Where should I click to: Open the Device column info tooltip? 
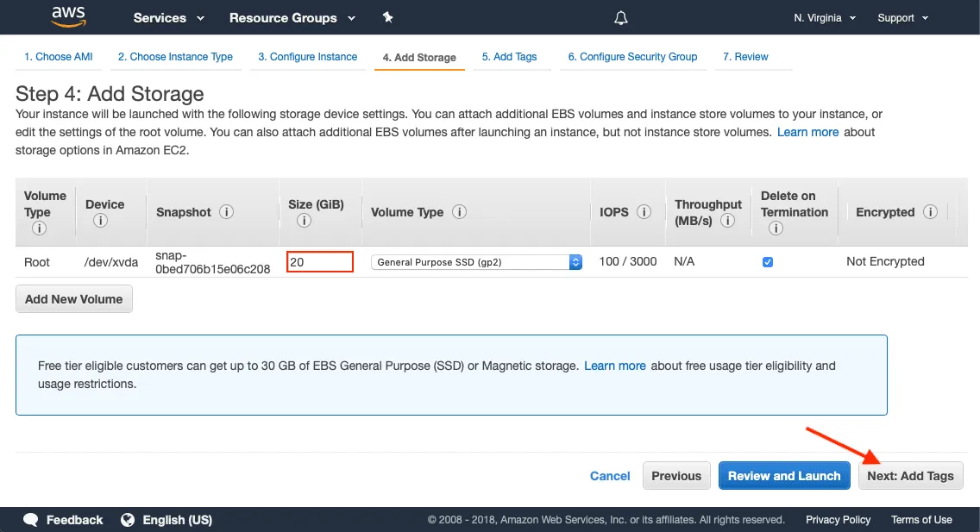101,221
